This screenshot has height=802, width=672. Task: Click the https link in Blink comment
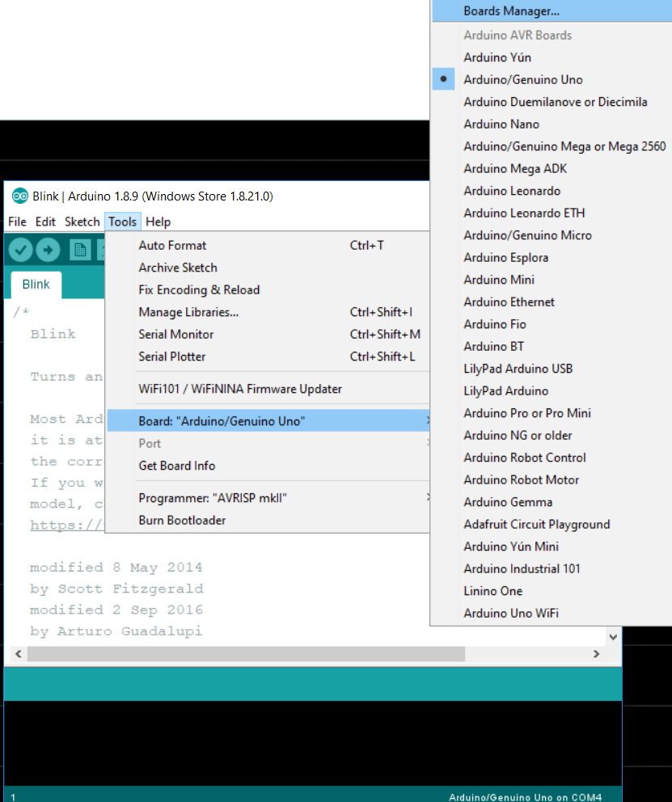tap(67, 526)
